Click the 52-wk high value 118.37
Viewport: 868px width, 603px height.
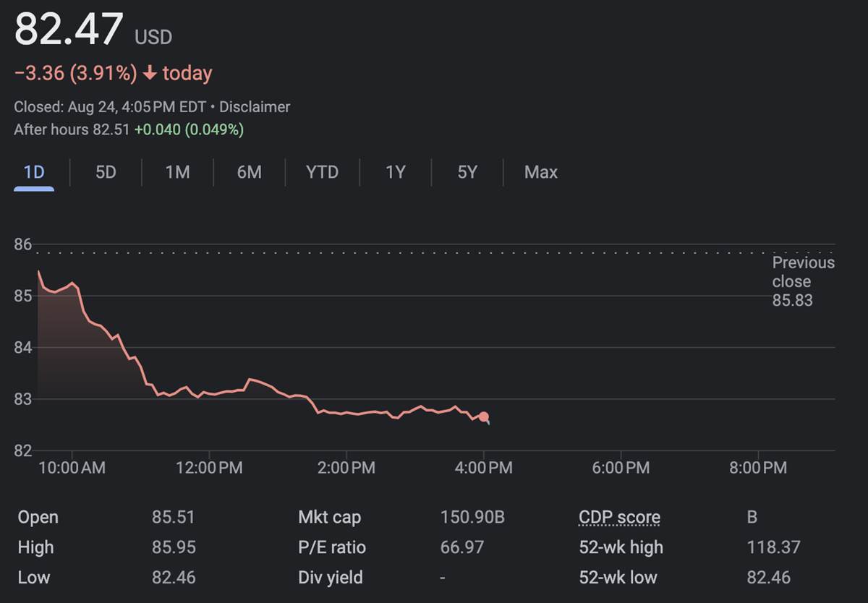(x=773, y=548)
